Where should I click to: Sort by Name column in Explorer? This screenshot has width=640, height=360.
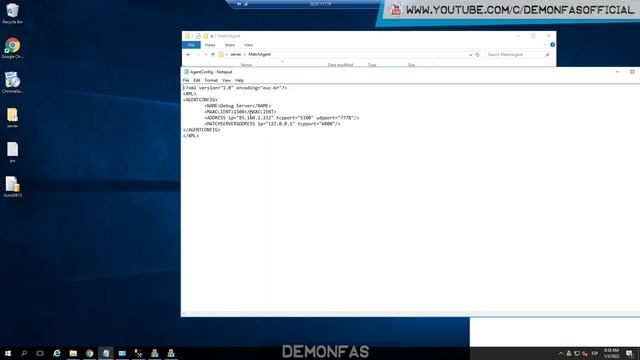(x=246, y=65)
